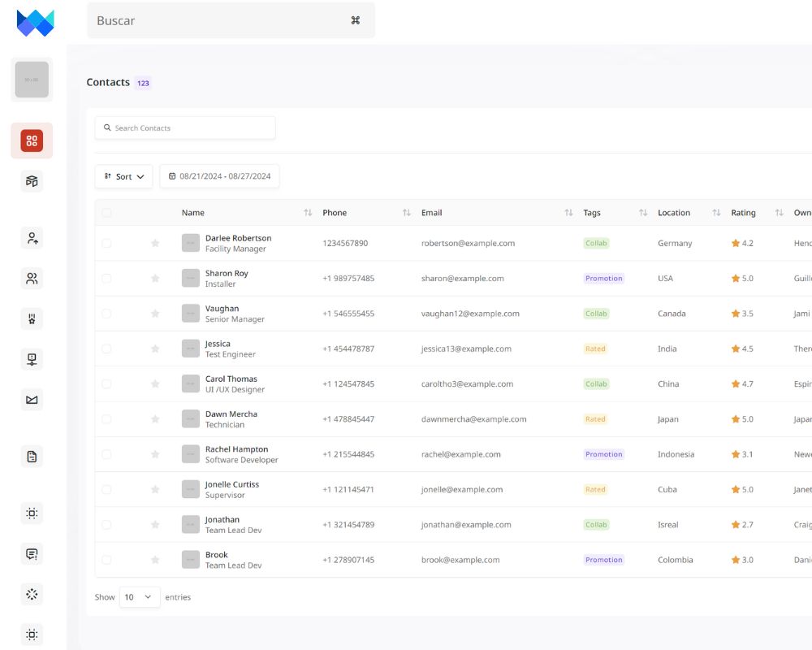The height and width of the screenshot is (650, 812).
Task: Expand the show entries count dropdown
Action: click(140, 597)
